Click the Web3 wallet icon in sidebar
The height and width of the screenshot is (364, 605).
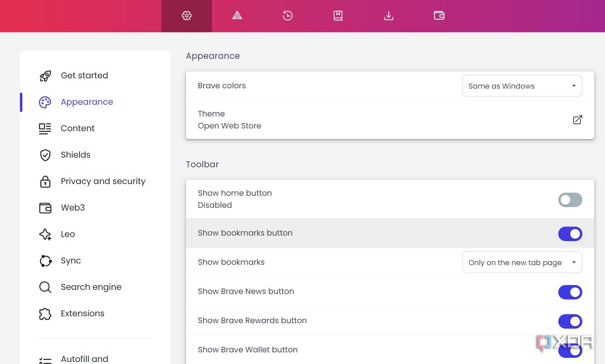[45, 208]
